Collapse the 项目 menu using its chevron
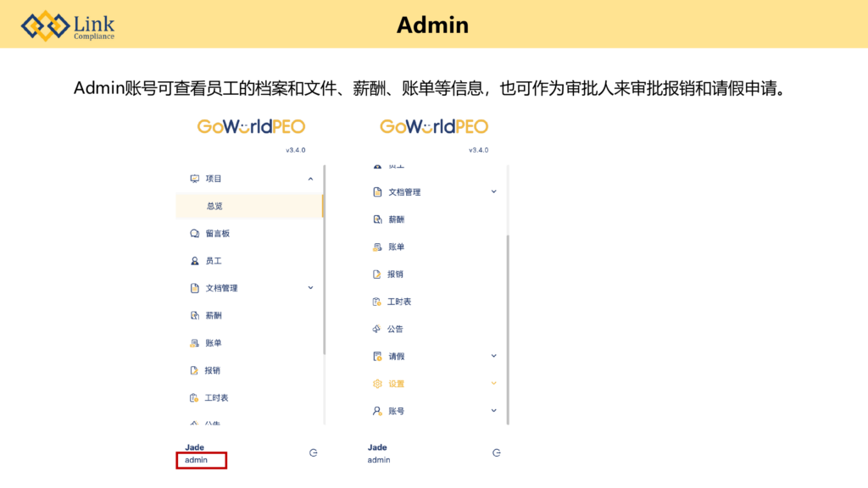Image resolution: width=868 pixels, height=488 pixels. click(x=310, y=179)
